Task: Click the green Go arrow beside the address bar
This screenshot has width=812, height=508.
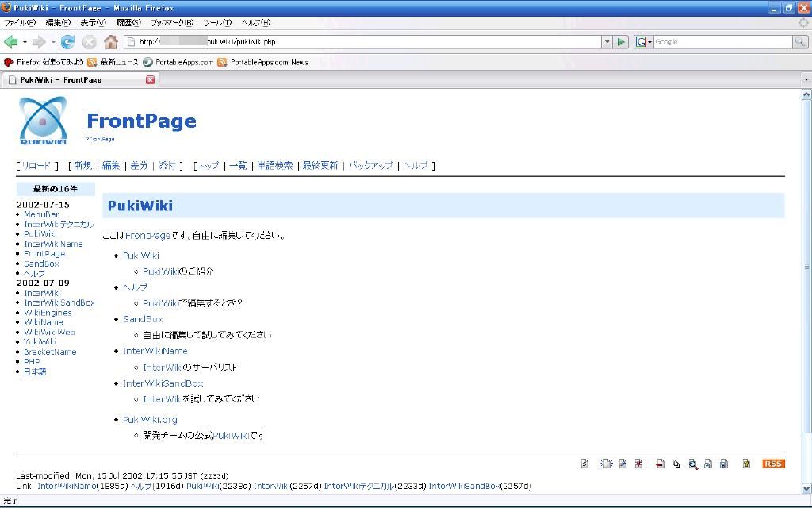Action: coord(620,42)
